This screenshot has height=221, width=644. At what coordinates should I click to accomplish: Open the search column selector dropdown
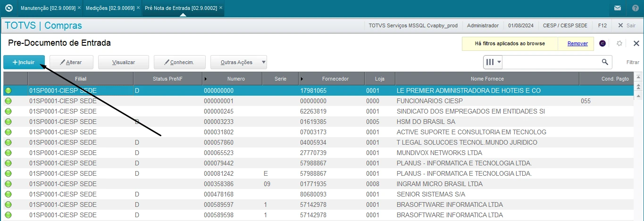493,62
